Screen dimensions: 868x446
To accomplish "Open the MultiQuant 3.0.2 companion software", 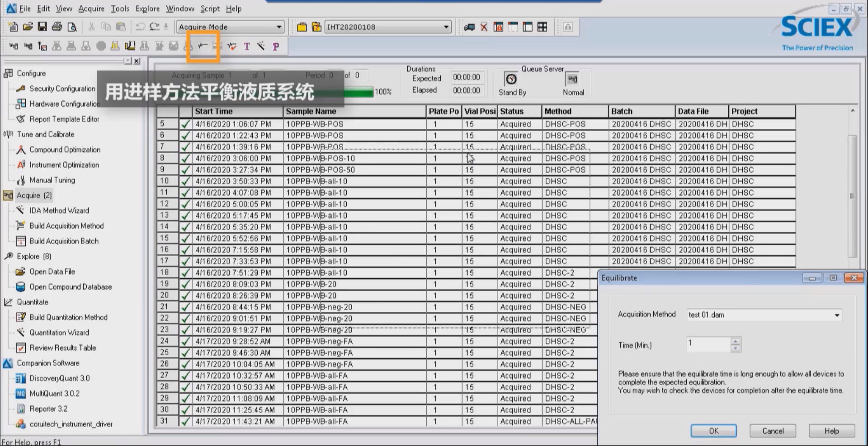I will click(54, 394).
